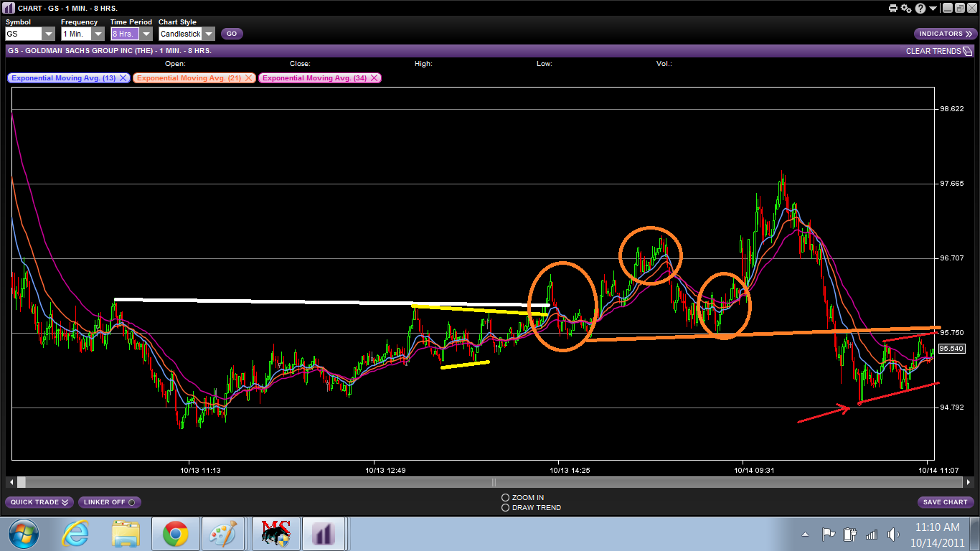Open the Symbol dropdown arrow
Screen dimensions: 980x551
48,34
